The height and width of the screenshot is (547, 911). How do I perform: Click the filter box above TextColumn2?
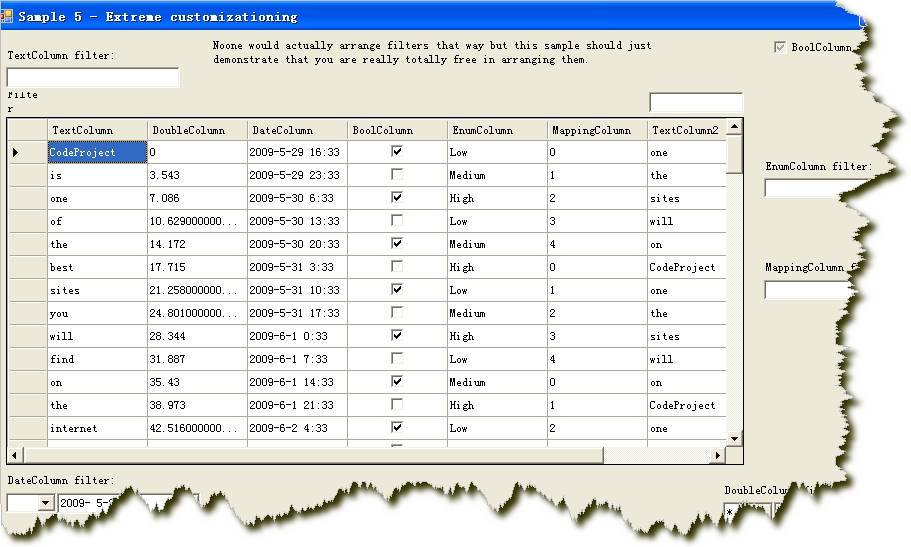tap(696, 102)
